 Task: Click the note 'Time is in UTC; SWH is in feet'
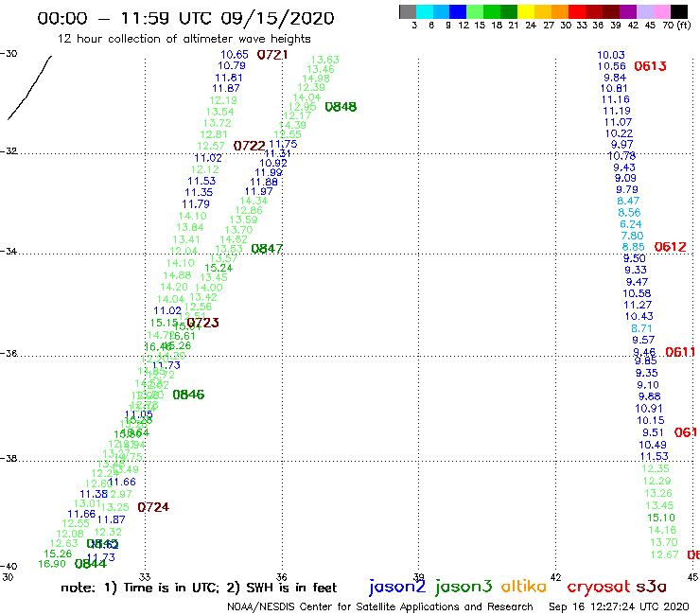pyautogui.click(x=199, y=588)
